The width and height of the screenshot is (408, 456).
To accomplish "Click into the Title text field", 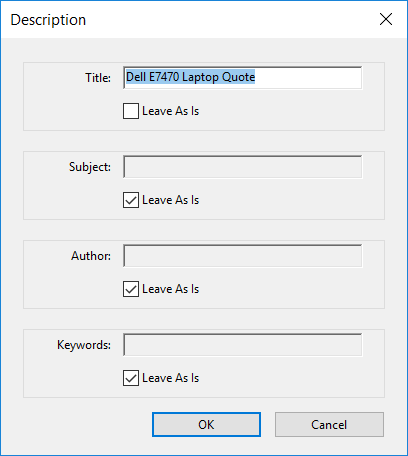I will (x=243, y=78).
